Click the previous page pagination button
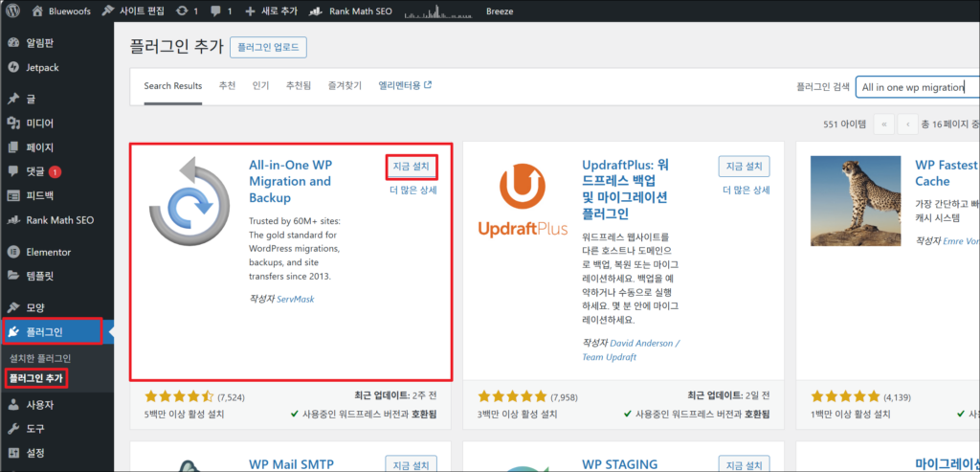Viewport: 980px width, 472px height. click(907, 124)
